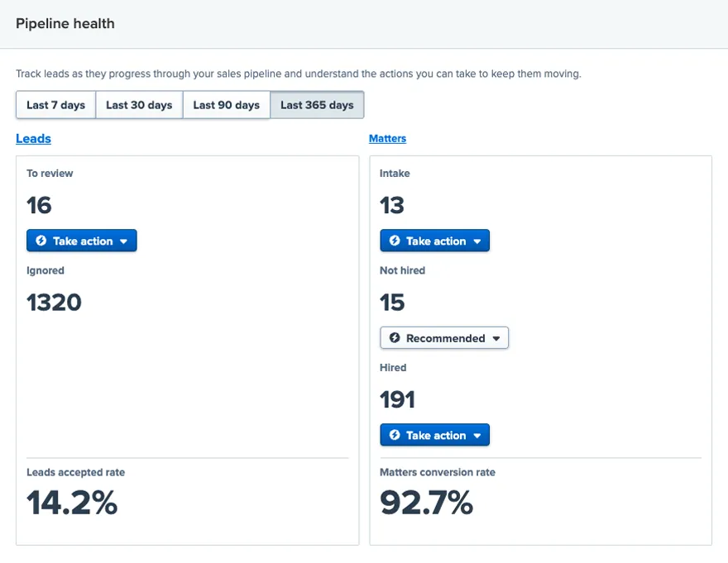
Task: Open dropdown caret on Hired Take action
Action: click(477, 436)
